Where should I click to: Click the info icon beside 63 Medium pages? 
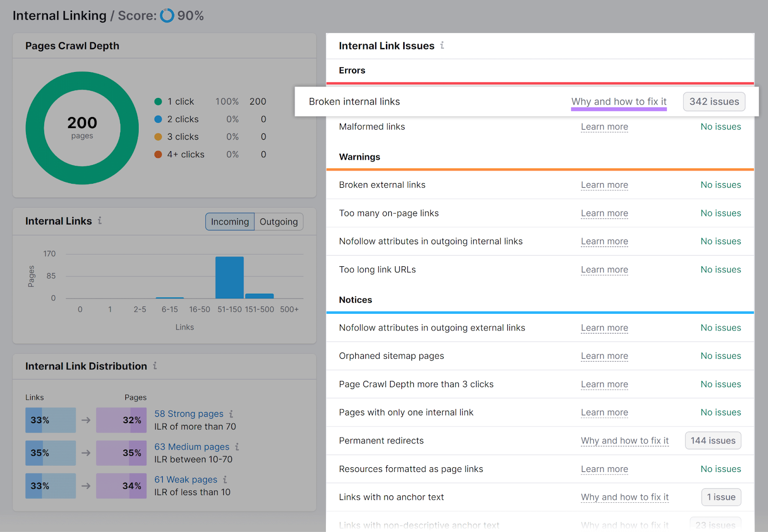point(238,447)
